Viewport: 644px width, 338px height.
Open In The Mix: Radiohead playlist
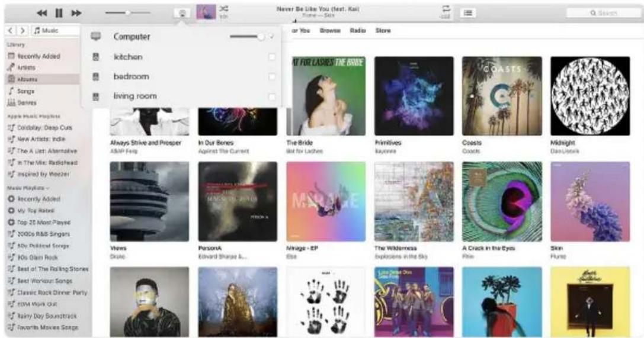pos(47,162)
